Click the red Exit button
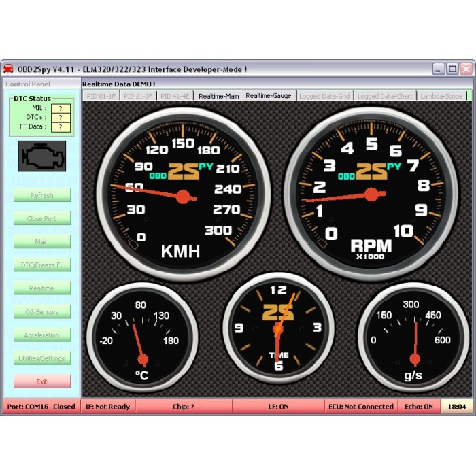 click(x=42, y=381)
